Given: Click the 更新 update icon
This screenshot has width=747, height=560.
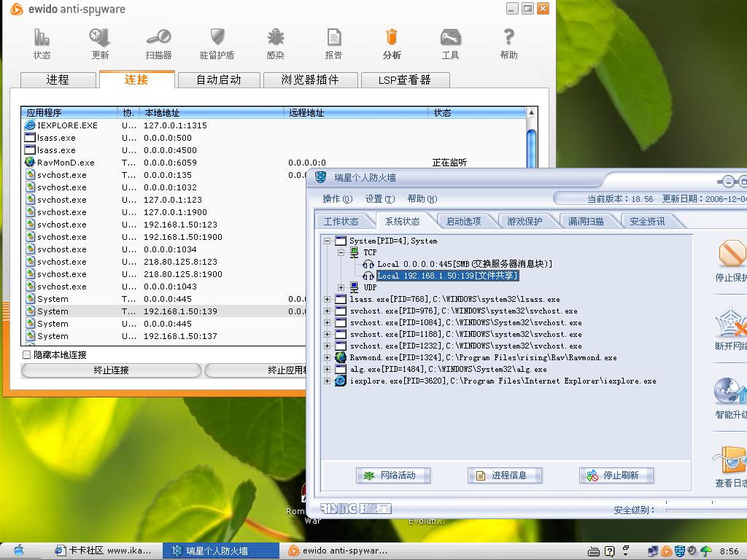Looking at the screenshot, I should (x=100, y=43).
